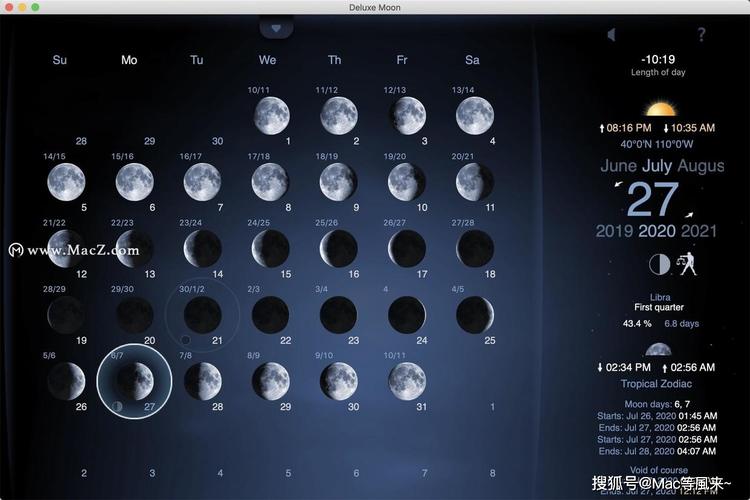750x500 pixels.
Task: Select the moon for July 22
Action: point(270,315)
